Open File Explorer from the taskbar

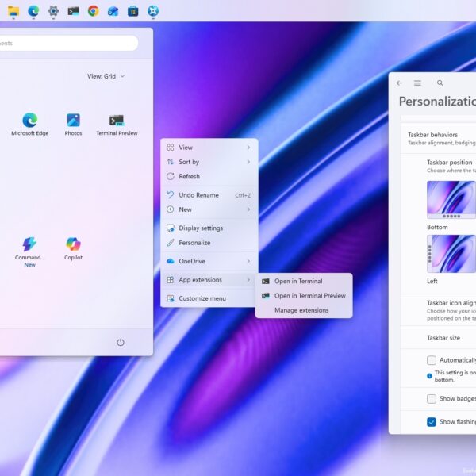[13, 11]
